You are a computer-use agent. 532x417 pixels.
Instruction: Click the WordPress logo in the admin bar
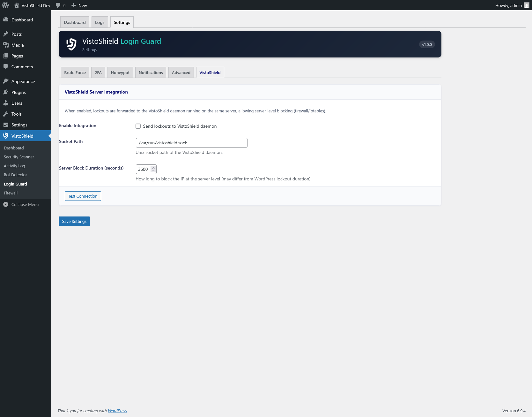(5, 5)
